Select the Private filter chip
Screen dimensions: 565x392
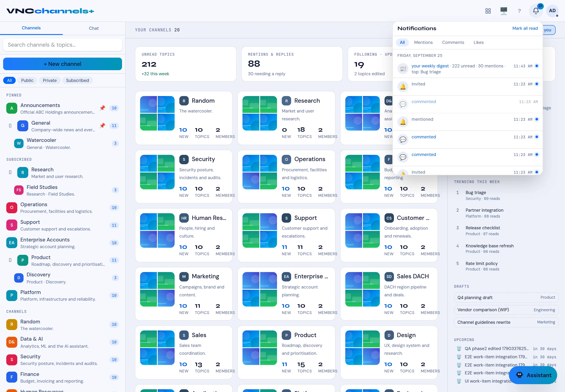(x=50, y=80)
